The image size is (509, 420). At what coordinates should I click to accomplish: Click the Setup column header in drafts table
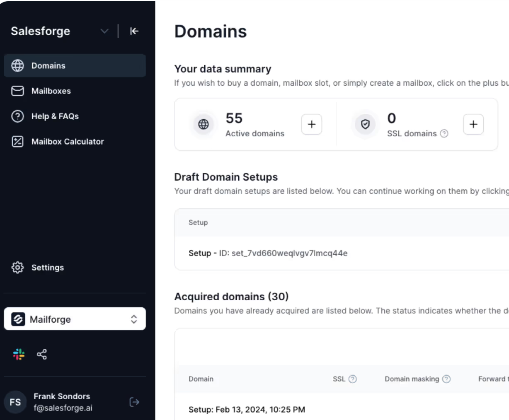click(198, 222)
